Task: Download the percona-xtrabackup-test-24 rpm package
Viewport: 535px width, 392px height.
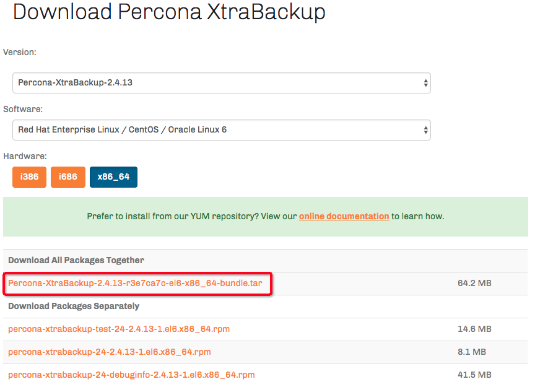Action: pyautogui.click(x=119, y=329)
